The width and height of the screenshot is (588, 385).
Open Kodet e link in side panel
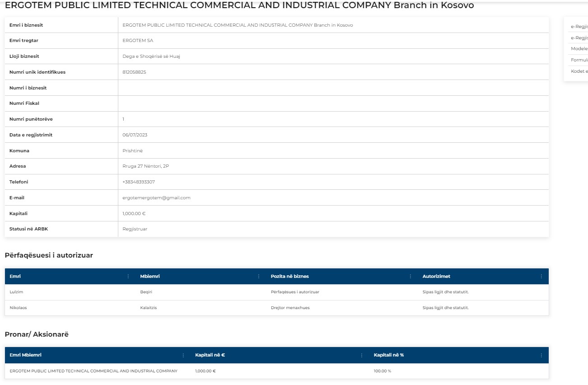point(579,71)
